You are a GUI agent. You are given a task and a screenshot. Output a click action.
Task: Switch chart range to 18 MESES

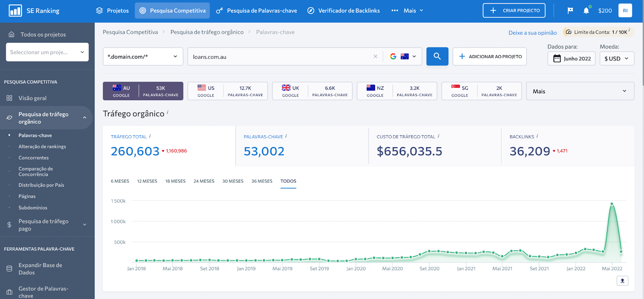pyautogui.click(x=175, y=181)
